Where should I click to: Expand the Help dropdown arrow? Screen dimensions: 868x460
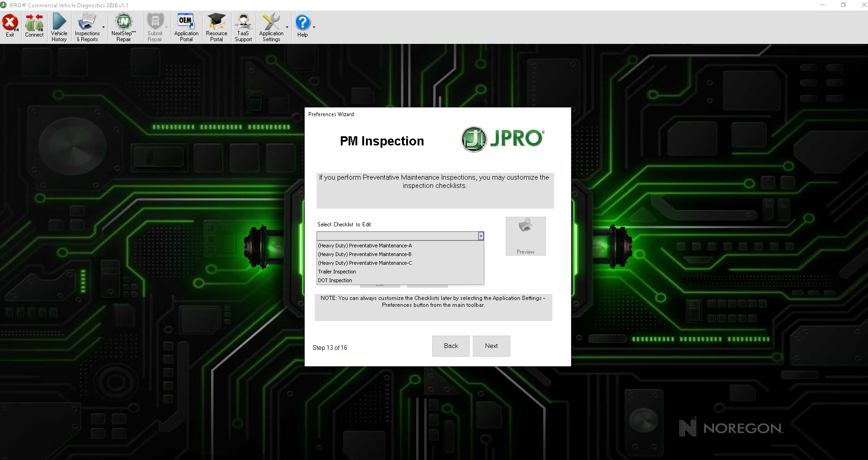tap(314, 27)
